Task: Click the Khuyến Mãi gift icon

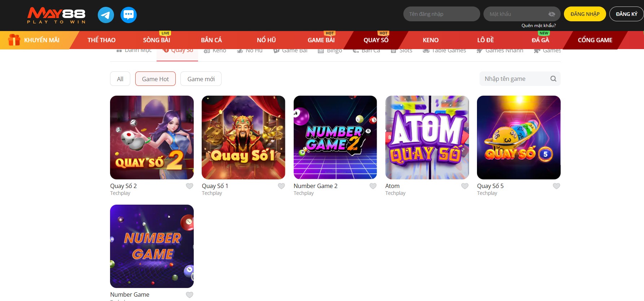Action: pos(14,40)
